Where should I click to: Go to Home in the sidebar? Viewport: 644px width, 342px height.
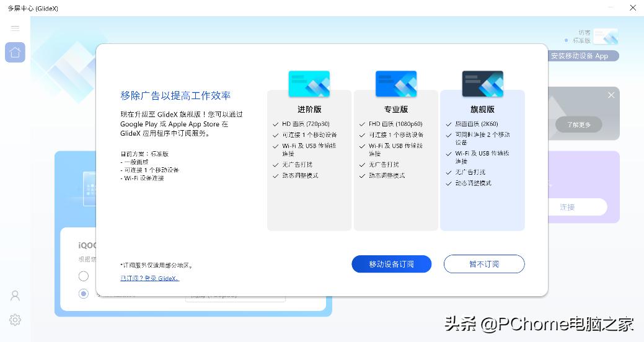coord(15,53)
